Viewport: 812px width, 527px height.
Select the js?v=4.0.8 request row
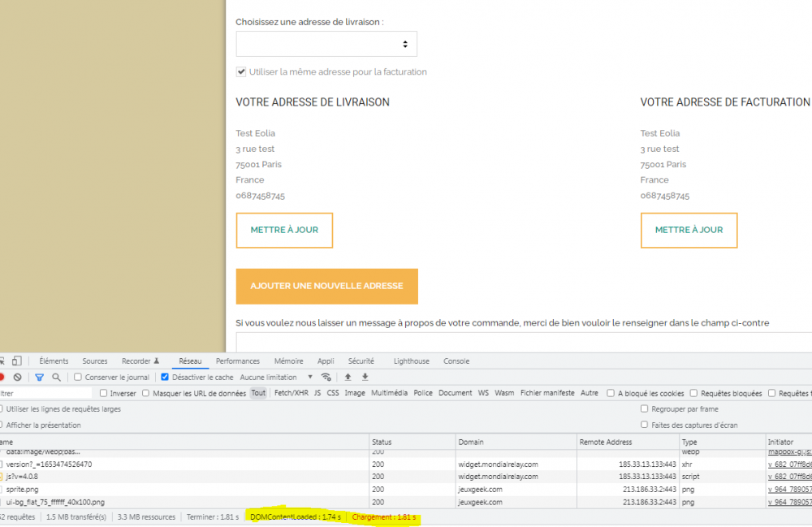406,477
